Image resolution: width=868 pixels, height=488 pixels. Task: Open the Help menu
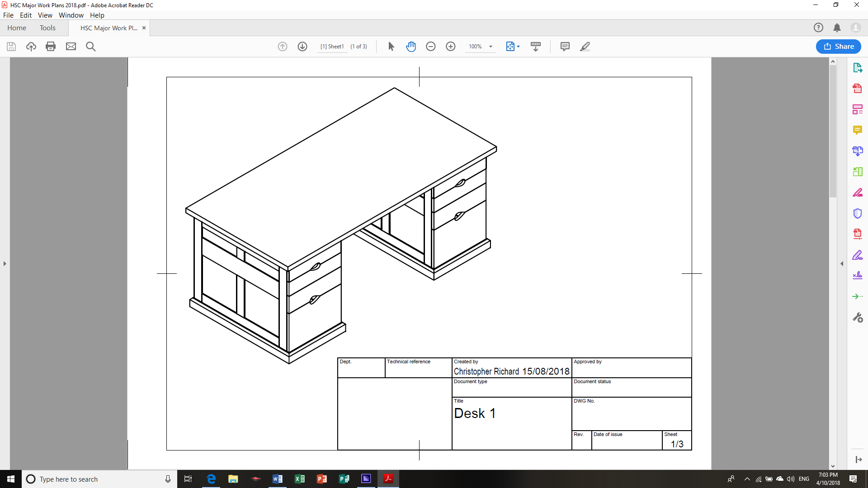(97, 15)
